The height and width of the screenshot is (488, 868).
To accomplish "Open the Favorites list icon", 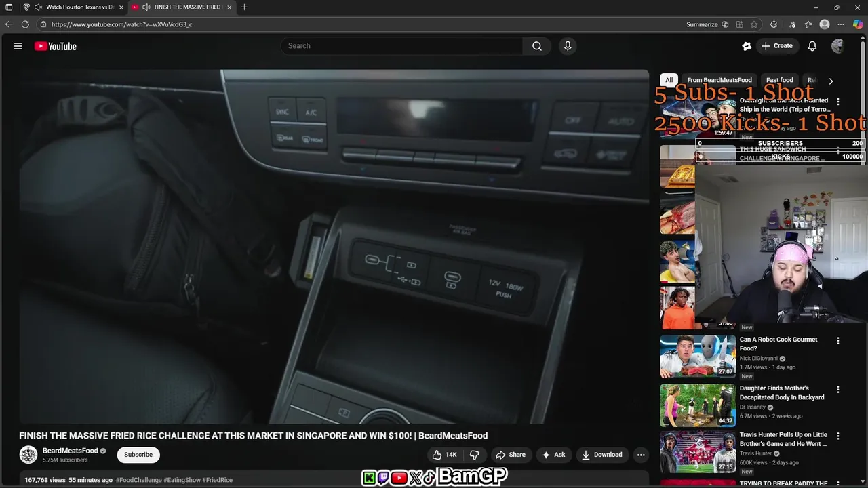I will pyautogui.click(x=808, y=24).
